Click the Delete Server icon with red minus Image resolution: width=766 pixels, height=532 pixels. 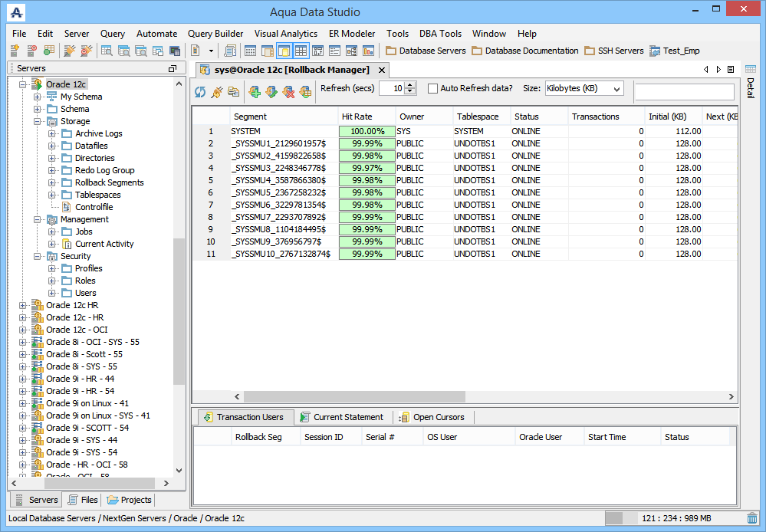click(31, 51)
